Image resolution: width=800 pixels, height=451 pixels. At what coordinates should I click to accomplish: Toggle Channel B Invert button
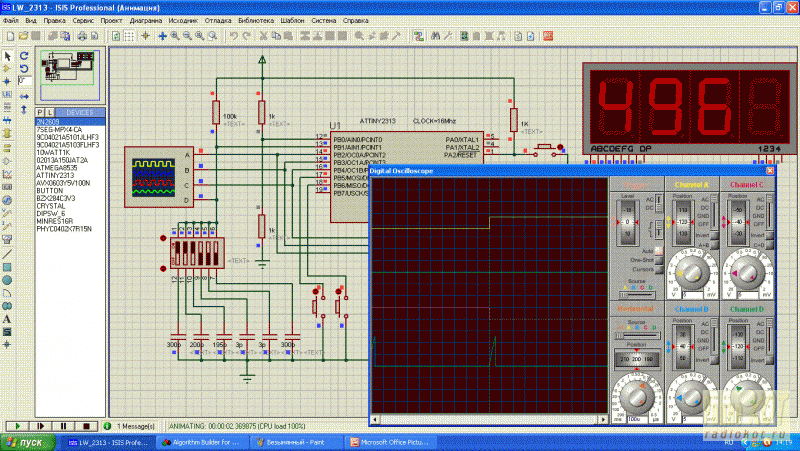pyautogui.click(x=714, y=360)
